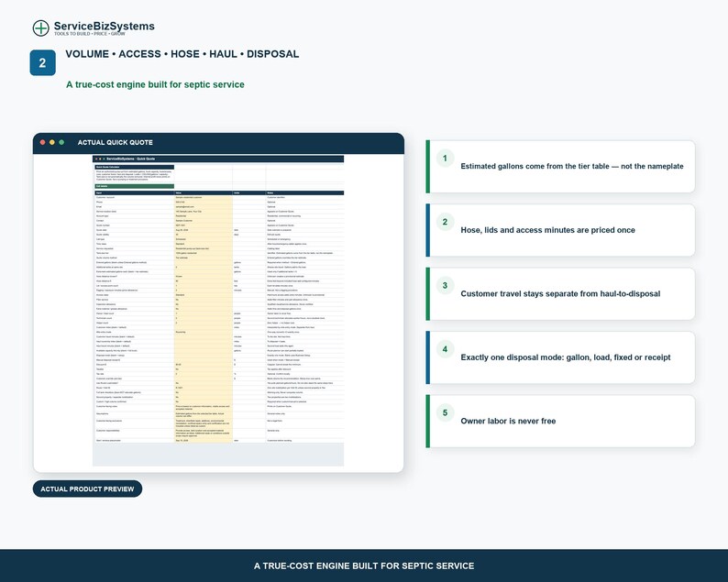This screenshot has height=582, width=728.
Task: Click 'Hose, lids and access minutes are priced once'
Action: 548,230
